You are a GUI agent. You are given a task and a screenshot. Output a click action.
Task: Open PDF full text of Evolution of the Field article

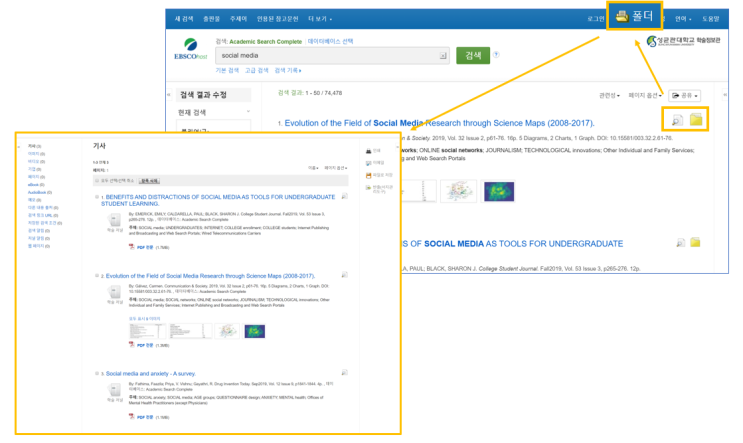tap(145, 345)
